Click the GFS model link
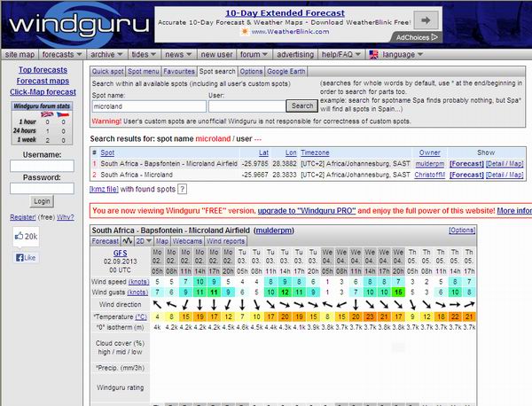532x406 pixels. [120, 253]
